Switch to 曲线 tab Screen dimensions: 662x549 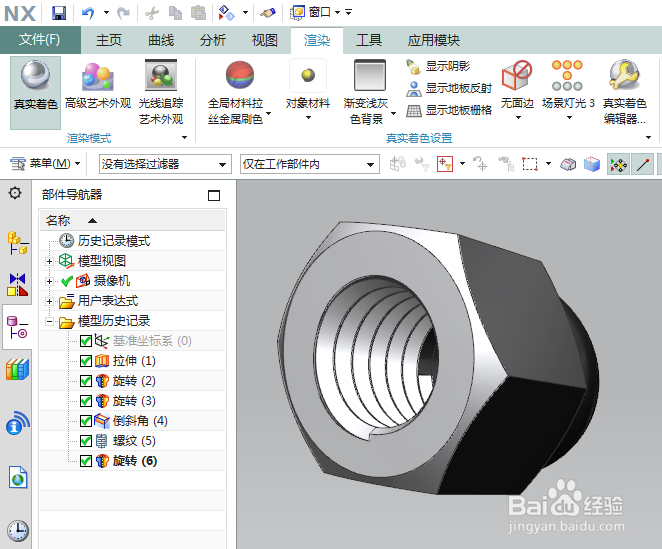(x=161, y=41)
